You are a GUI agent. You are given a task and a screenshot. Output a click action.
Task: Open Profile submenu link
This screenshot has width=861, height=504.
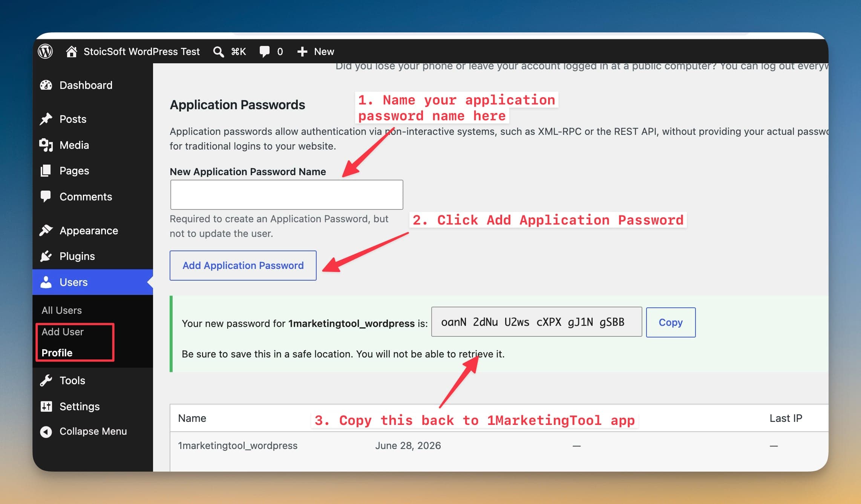tap(57, 353)
